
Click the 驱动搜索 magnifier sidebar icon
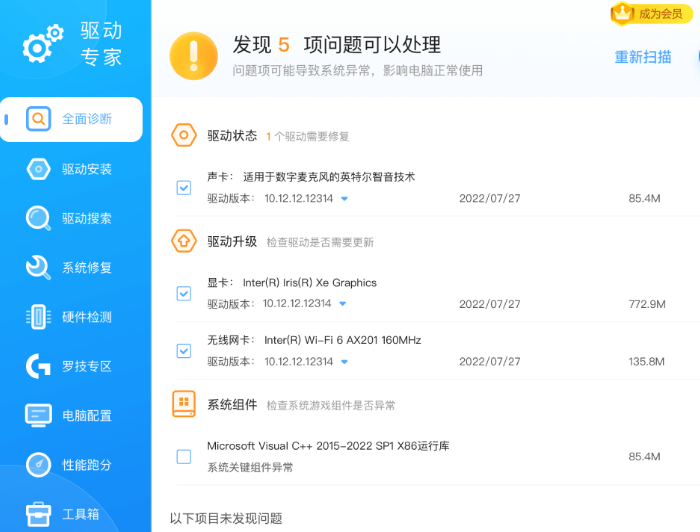point(38,218)
